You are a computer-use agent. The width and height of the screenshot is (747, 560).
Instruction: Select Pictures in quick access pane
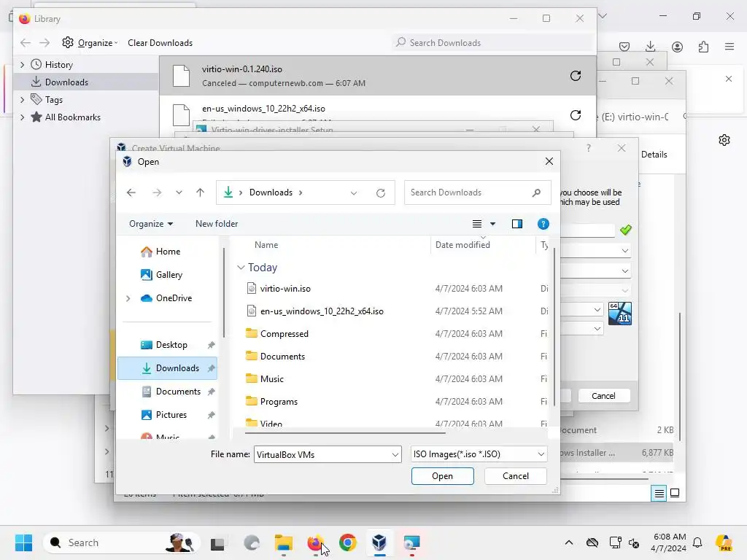point(171,415)
